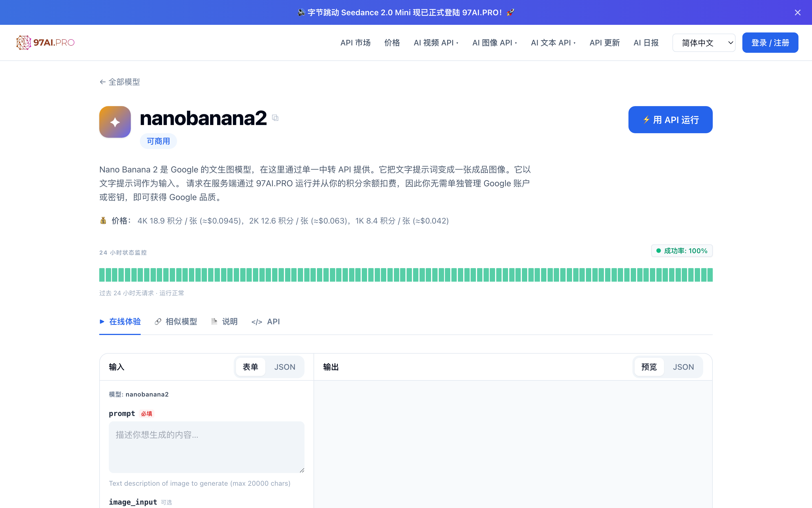The width and height of the screenshot is (812, 508).
Task: Select 预览 output mode
Action: pyautogui.click(x=649, y=367)
